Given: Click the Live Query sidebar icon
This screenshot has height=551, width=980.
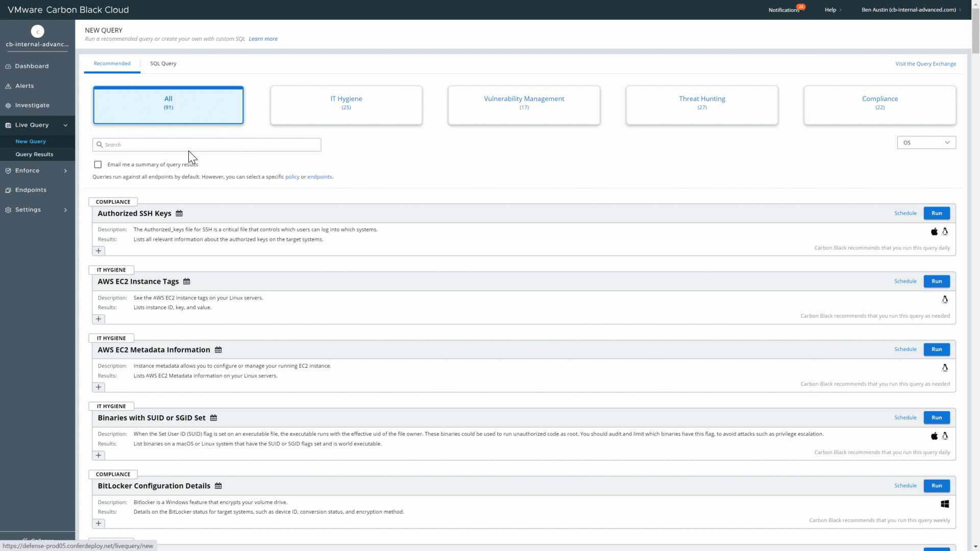Looking at the screenshot, I should (8, 125).
